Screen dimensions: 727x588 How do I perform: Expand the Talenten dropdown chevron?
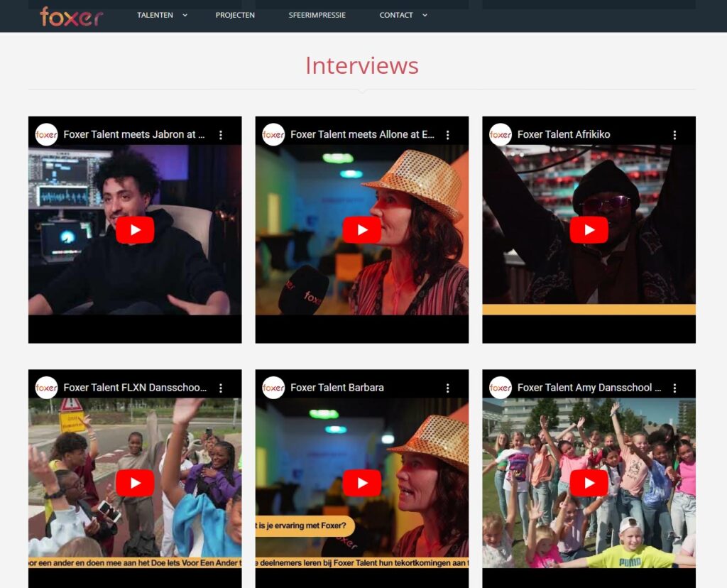185,16
